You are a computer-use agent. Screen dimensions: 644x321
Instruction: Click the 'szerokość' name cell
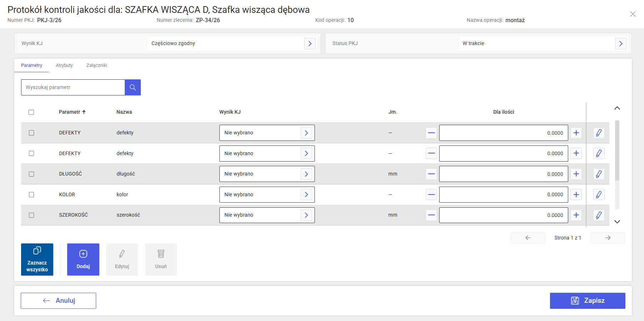(128, 215)
